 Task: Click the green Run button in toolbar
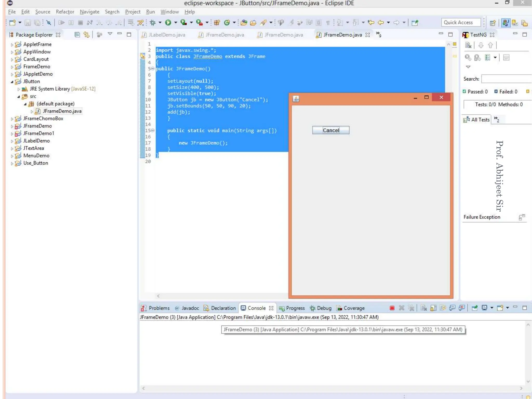tap(168, 23)
